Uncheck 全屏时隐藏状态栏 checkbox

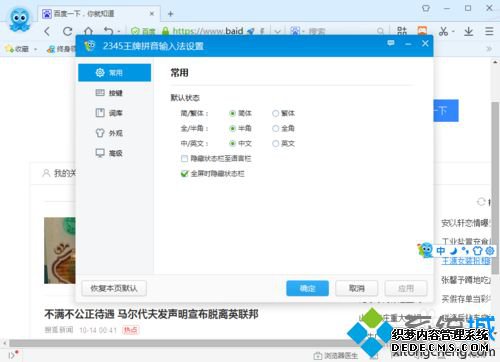click(184, 174)
